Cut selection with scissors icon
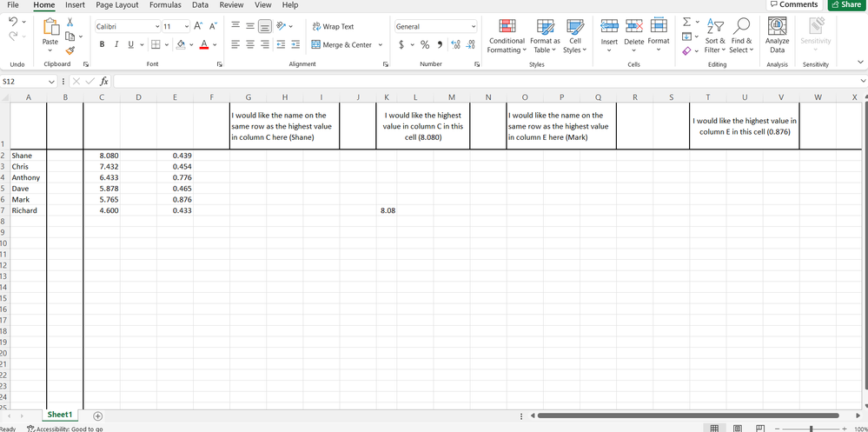 pyautogui.click(x=70, y=22)
